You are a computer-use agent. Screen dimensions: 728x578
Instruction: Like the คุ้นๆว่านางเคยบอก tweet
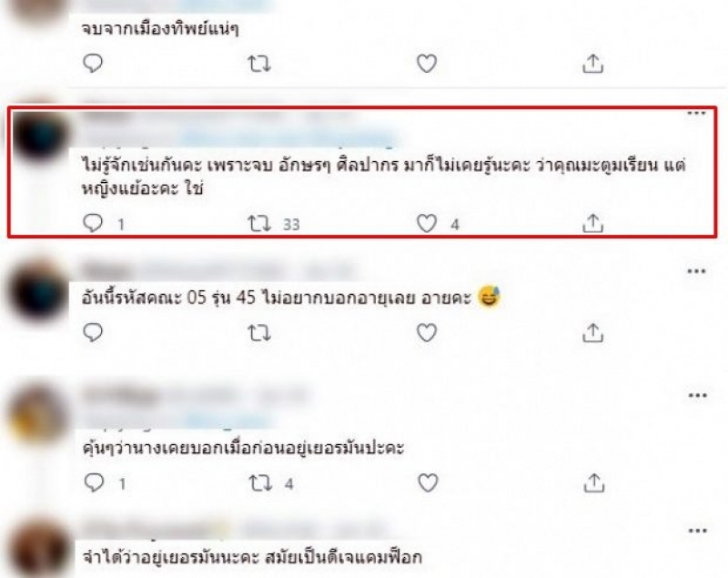428,483
